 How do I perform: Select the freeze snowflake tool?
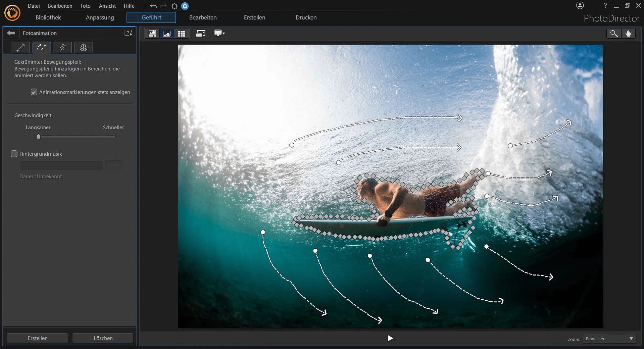click(x=84, y=48)
